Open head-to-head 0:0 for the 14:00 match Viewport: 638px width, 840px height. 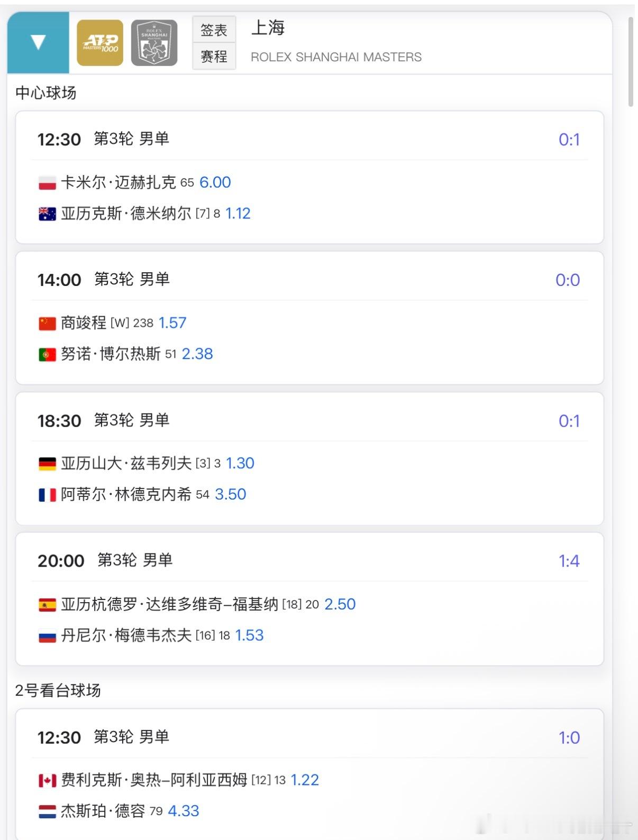(568, 280)
